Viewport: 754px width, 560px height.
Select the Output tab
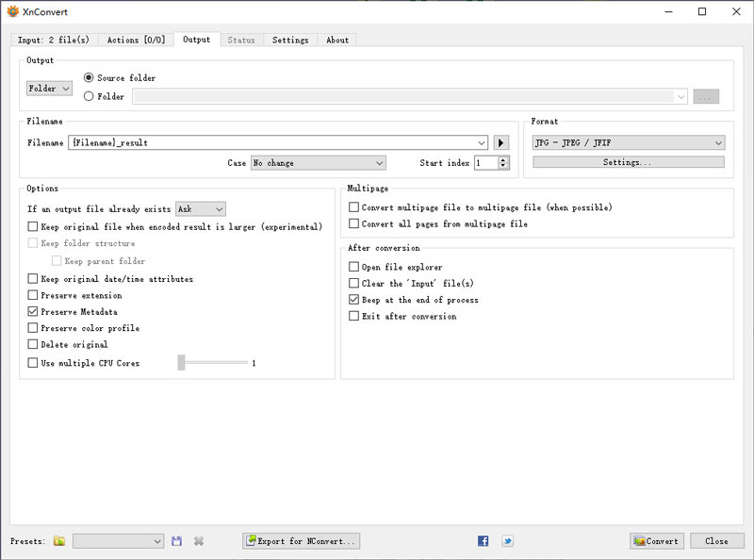197,40
